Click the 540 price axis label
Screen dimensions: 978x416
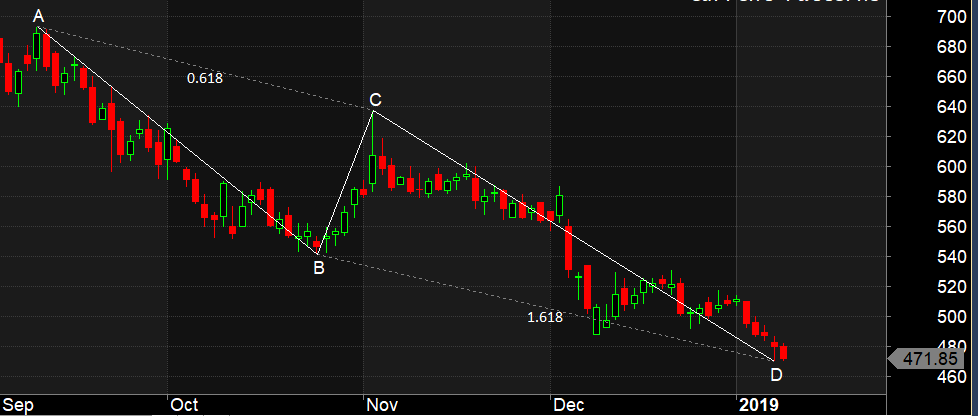[950, 257]
